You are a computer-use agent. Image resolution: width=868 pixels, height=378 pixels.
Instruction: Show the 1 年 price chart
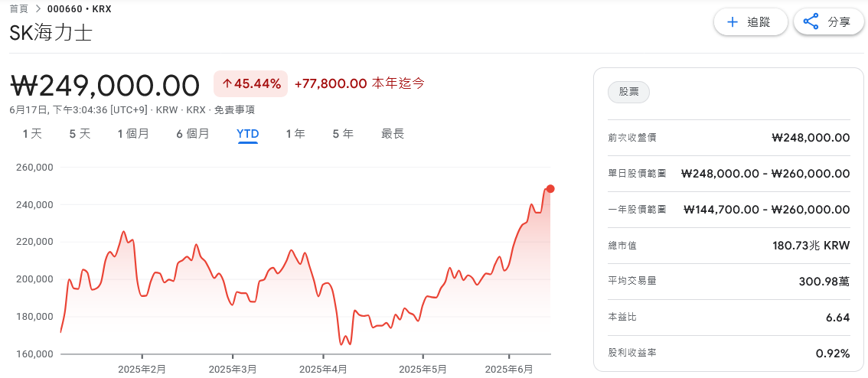pos(295,134)
